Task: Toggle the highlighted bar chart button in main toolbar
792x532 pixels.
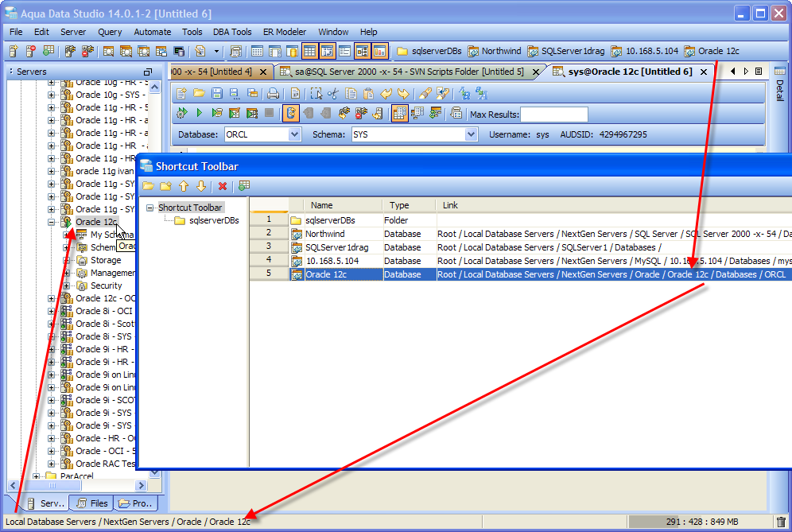Action: coord(380,51)
